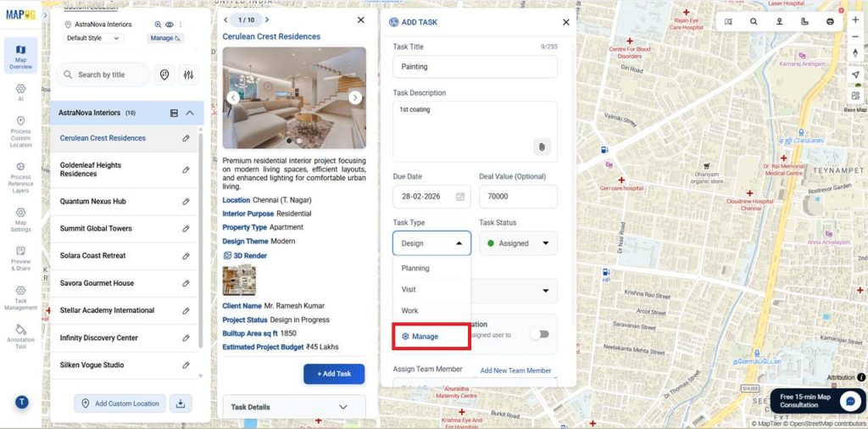Viewport: 868px width, 429px height.
Task: Open Preview & Share in sidebar
Action: pos(20,259)
